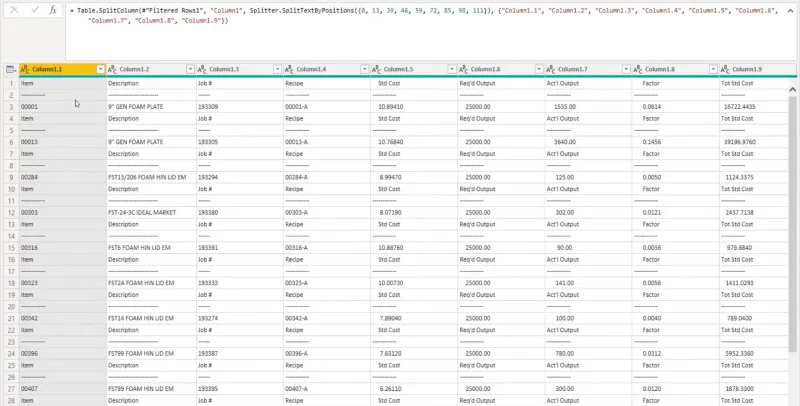Click Tot Std Cost value 789.0400

(754, 318)
